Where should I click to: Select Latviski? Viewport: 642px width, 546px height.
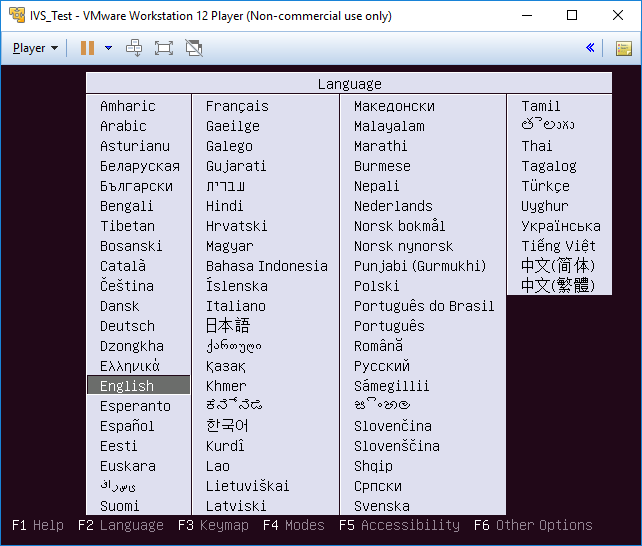[x=236, y=506]
